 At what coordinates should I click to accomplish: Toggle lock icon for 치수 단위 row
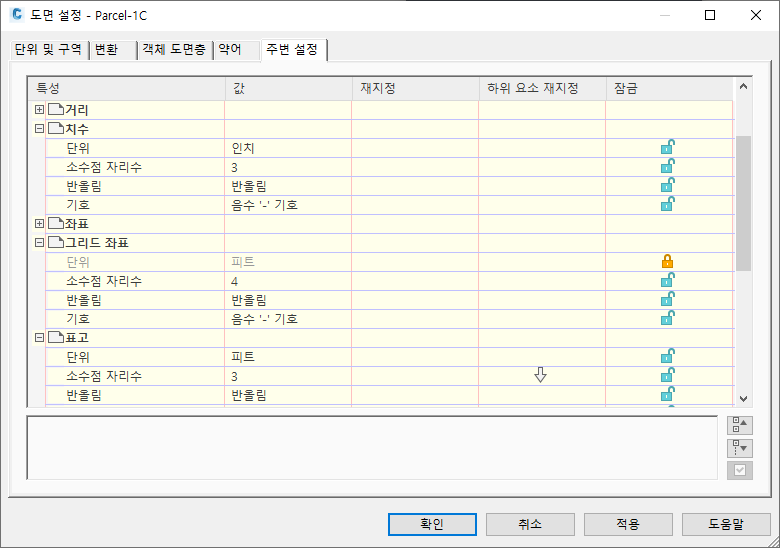[667, 148]
